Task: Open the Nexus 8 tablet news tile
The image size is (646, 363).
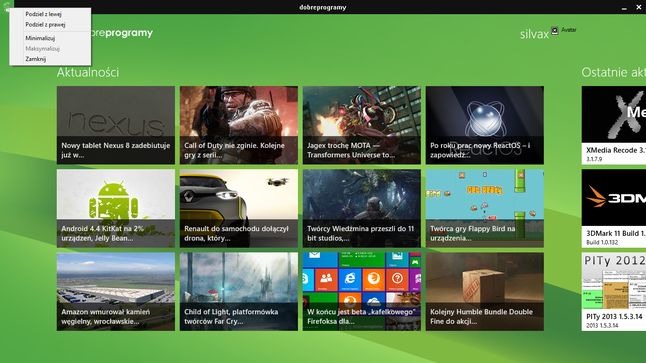Action: point(116,125)
